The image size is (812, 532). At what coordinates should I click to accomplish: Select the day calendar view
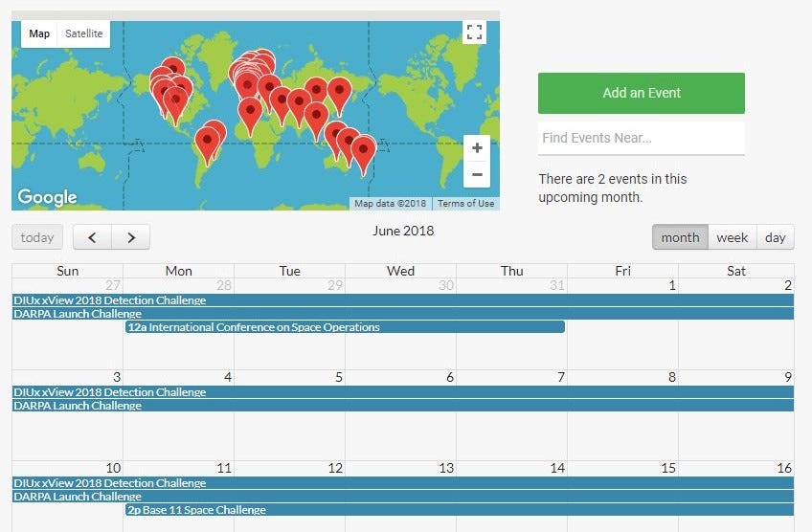click(x=776, y=237)
